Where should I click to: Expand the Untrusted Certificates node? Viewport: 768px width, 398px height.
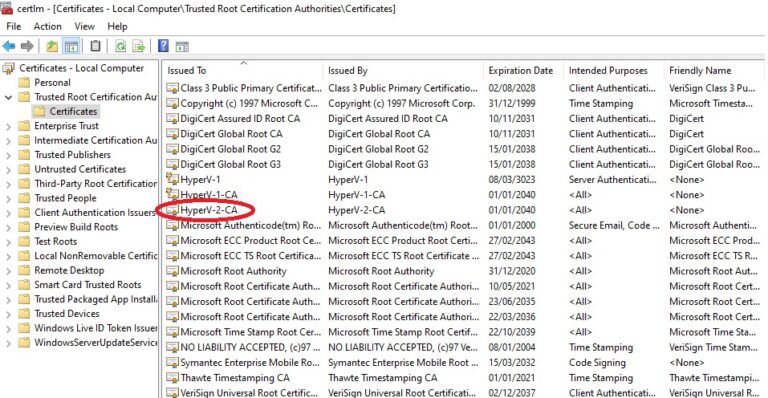click(8, 169)
